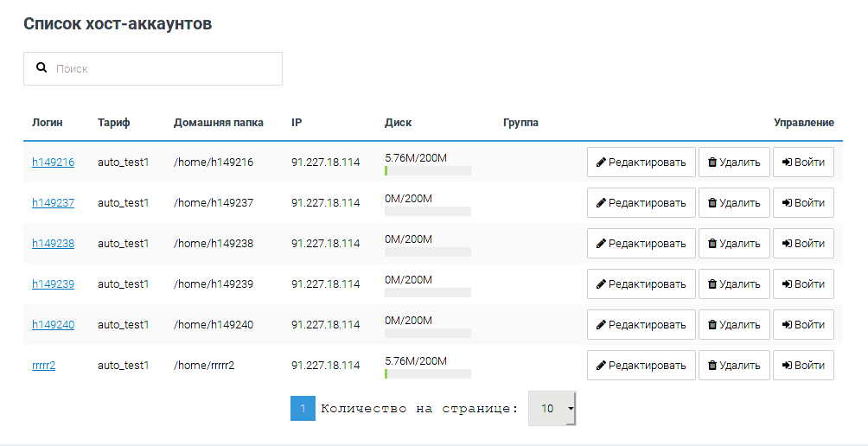Click pencil icon in h149239 row
The height and width of the screenshot is (446, 868).
coord(602,284)
